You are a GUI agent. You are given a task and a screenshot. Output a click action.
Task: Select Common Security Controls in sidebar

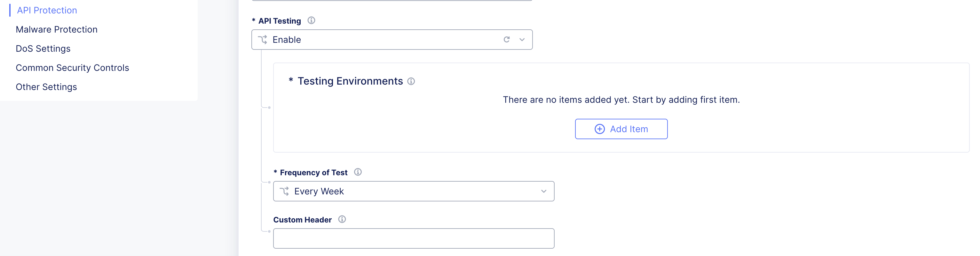coord(72,68)
